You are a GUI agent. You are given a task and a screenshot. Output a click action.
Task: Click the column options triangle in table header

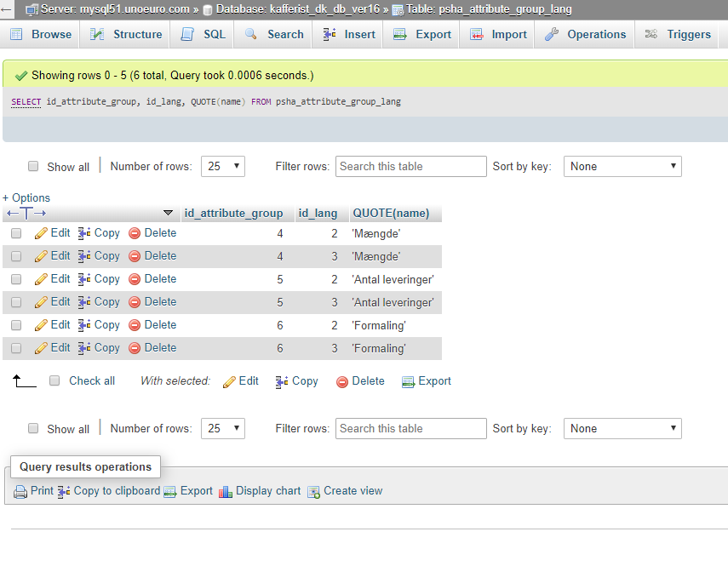168,213
